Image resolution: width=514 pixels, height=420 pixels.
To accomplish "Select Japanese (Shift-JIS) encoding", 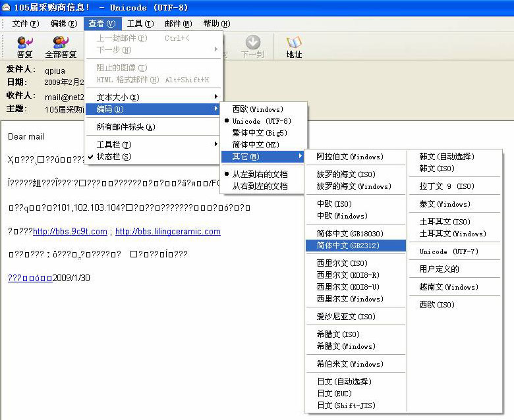I will [x=346, y=406].
